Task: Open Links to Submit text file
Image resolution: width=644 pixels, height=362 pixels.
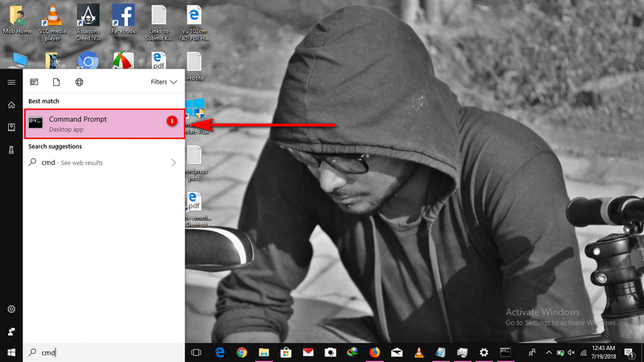Action: pyautogui.click(x=159, y=23)
